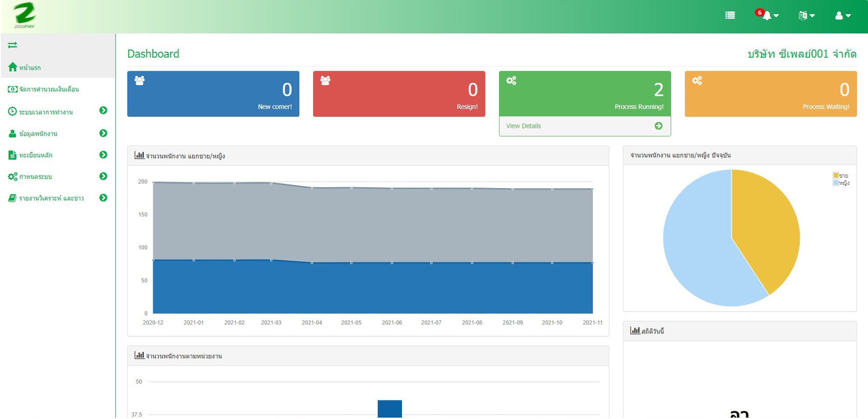Click the users icon on New comer card
868x419 pixels.
click(140, 80)
